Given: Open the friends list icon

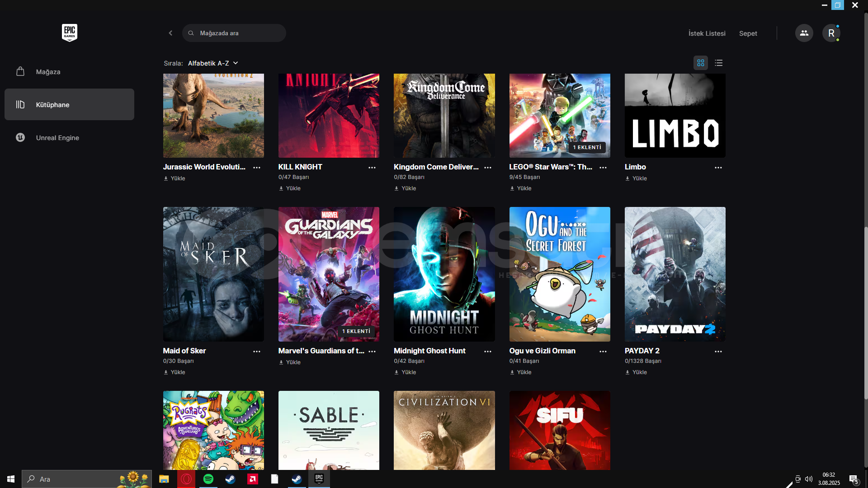Looking at the screenshot, I should click(x=804, y=33).
